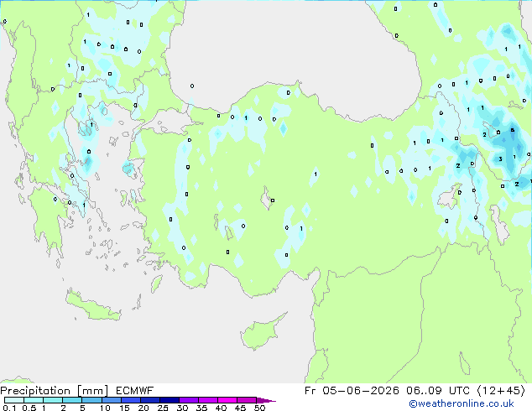
Task: Select the 30 to 35 mm purple swatch
Action: click(x=189, y=400)
